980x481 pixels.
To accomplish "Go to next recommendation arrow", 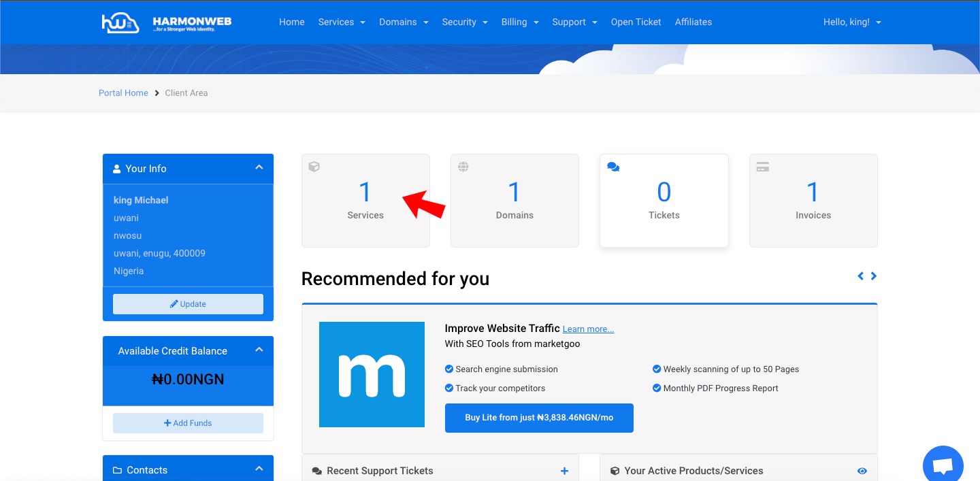I will [x=874, y=276].
